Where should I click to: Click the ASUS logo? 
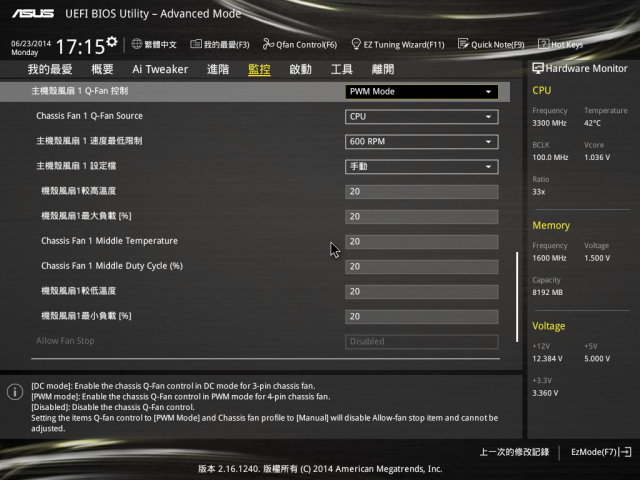pyautogui.click(x=33, y=13)
